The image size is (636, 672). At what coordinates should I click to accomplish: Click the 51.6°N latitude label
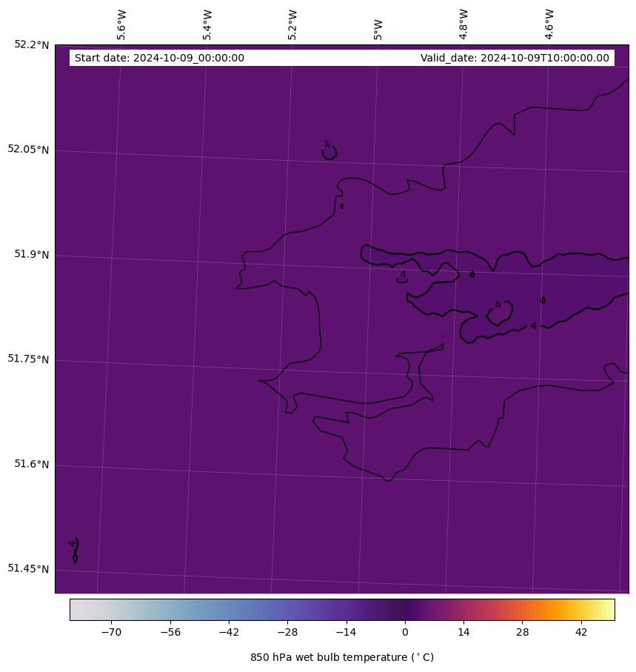tap(32, 464)
